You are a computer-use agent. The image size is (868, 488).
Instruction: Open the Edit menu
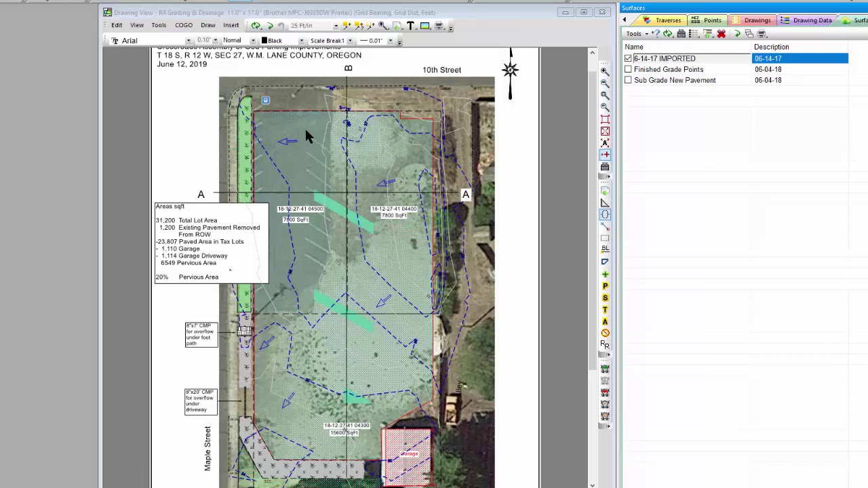(117, 25)
